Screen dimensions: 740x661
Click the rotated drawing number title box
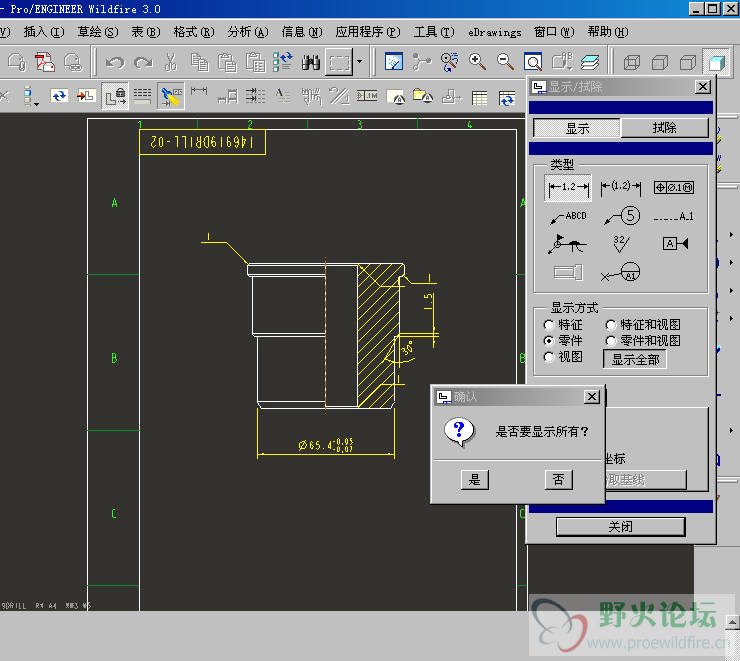tap(202, 142)
